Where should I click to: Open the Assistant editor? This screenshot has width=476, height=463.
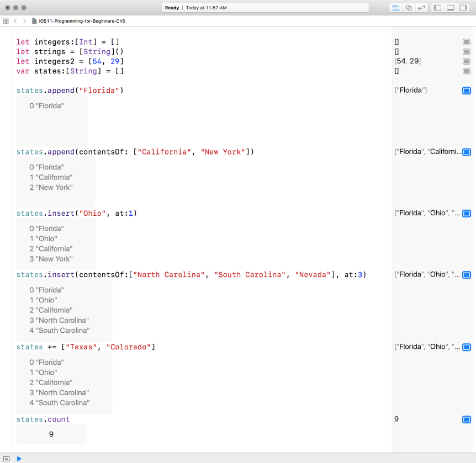click(x=409, y=8)
